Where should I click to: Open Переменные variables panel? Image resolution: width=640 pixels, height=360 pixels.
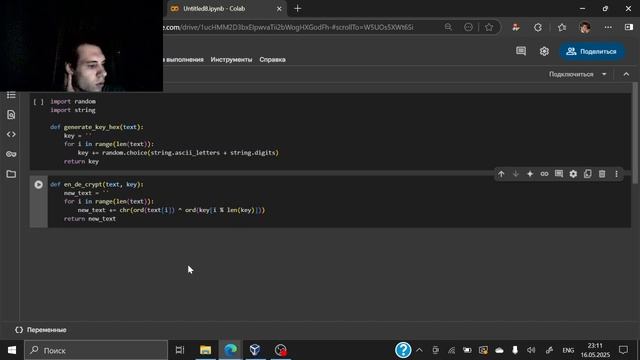click(x=41, y=330)
